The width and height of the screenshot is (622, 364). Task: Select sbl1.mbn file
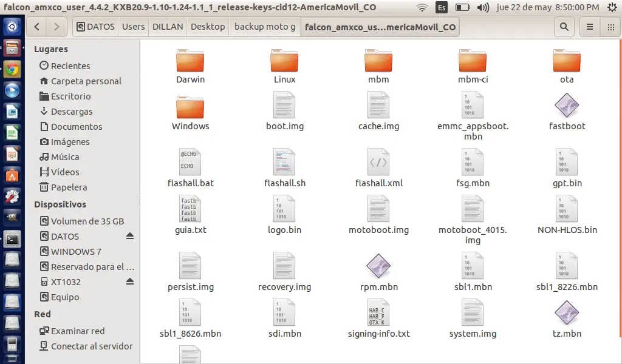click(x=473, y=272)
